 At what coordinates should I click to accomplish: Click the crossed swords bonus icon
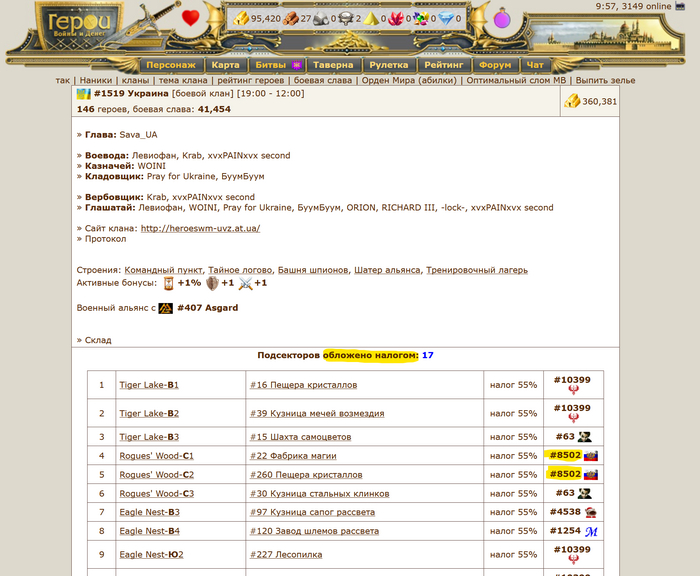(x=245, y=283)
